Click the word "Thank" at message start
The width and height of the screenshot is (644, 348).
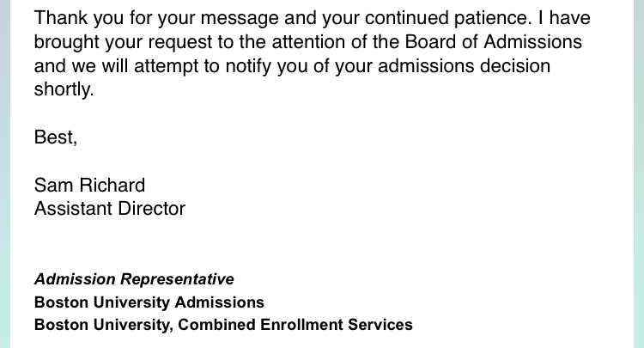point(58,17)
